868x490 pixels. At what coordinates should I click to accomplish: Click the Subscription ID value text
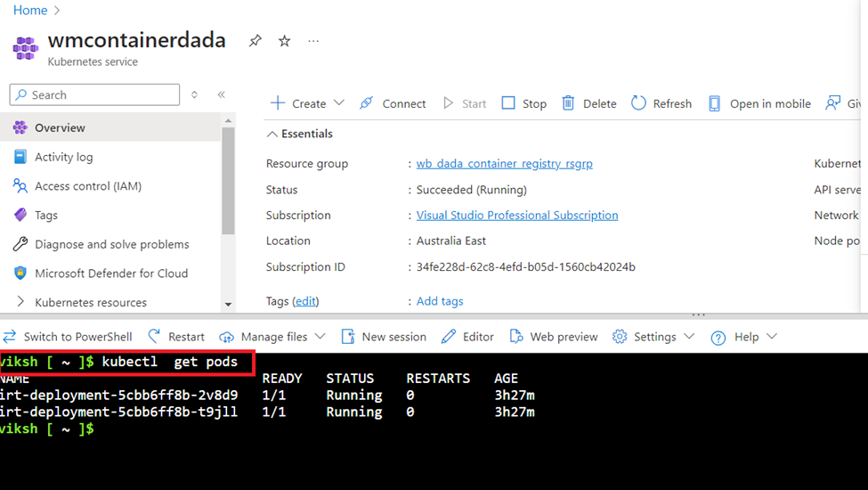[x=526, y=267]
